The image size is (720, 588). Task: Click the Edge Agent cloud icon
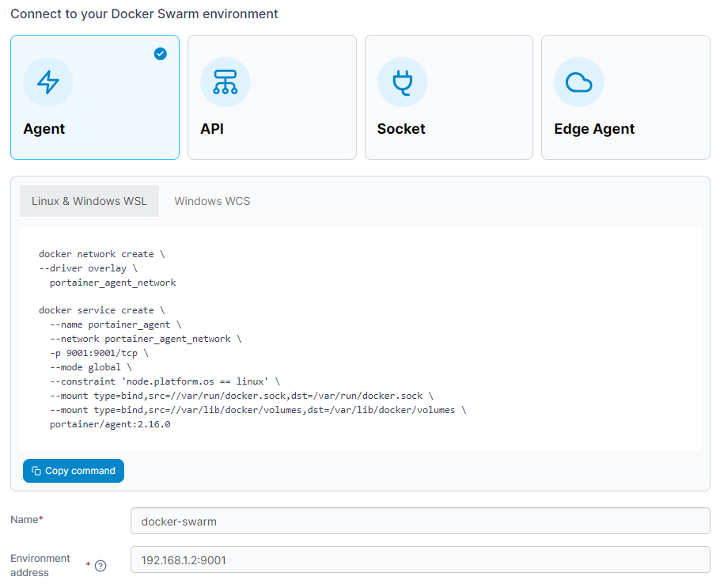coord(578,82)
